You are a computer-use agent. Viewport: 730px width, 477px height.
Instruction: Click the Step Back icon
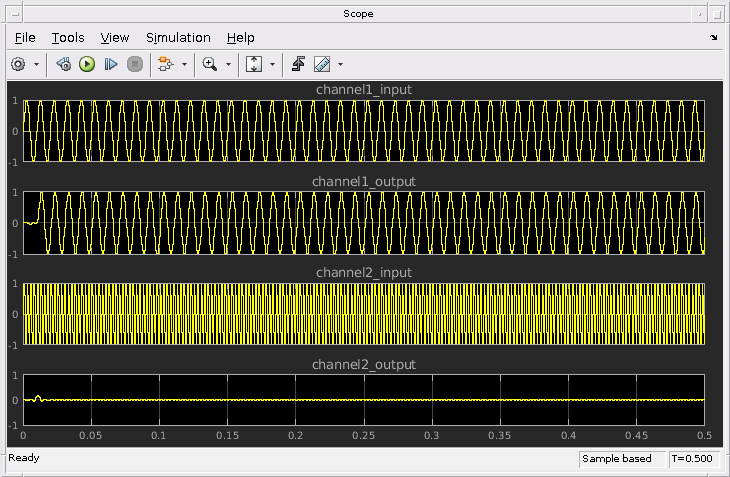coord(64,64)
